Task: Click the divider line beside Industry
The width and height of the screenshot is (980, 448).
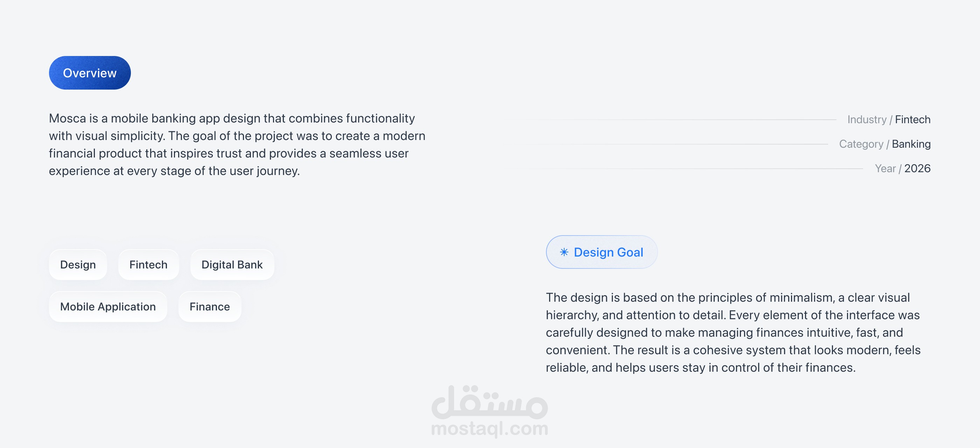Action: [x=671, y=120]
